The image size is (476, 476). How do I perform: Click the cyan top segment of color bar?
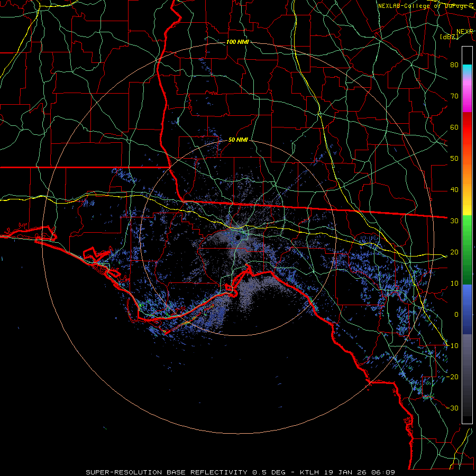467,70
